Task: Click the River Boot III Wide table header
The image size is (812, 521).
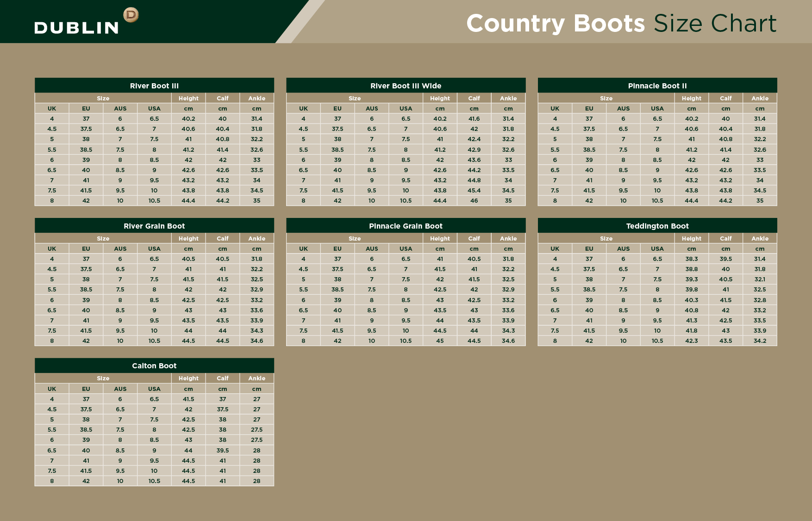Action: tap(406, 86)
